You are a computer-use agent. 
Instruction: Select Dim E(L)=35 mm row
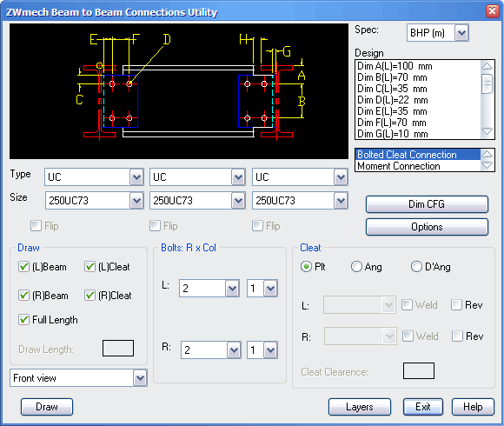[x=417, y=111]
